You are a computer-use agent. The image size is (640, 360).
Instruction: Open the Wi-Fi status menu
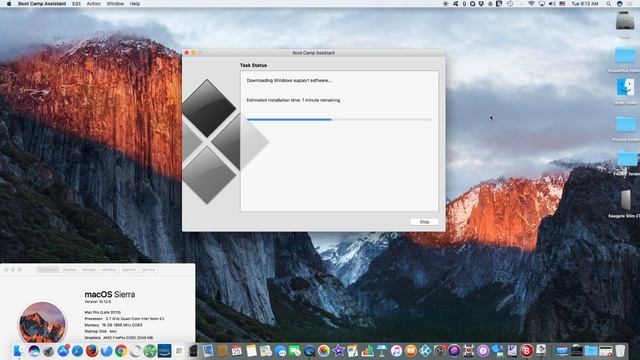click(x=531, y=4)
